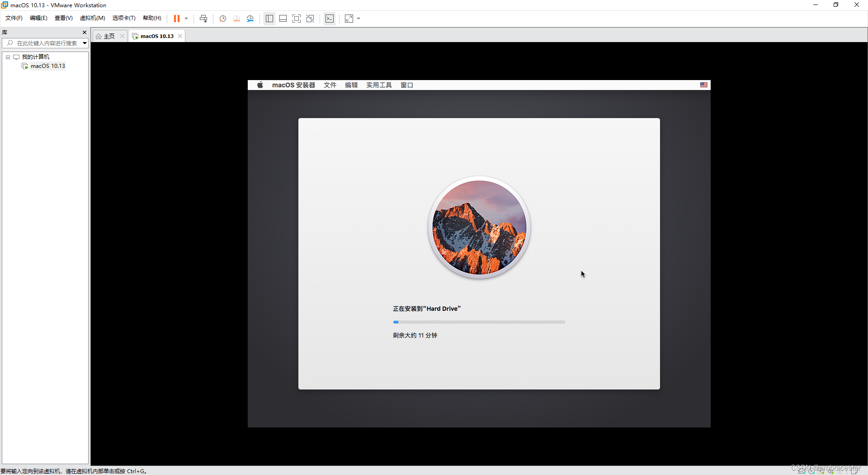
Task: Click the 剩余大约 11 分钟 text
Action: [x=415, y=335]
